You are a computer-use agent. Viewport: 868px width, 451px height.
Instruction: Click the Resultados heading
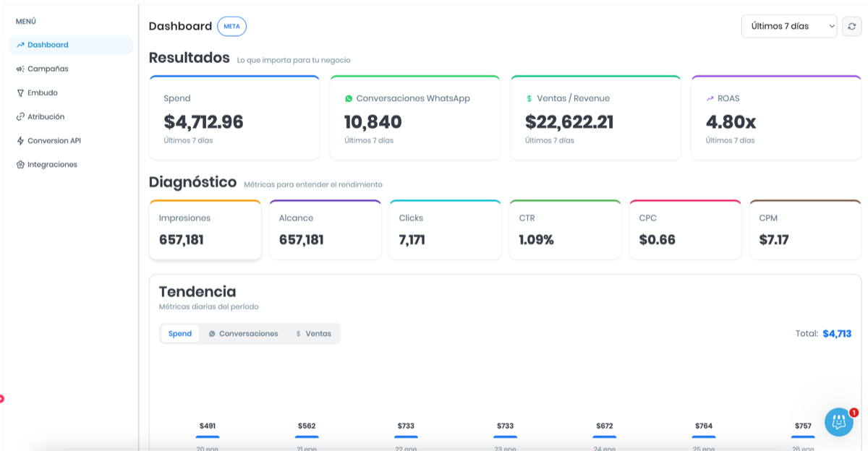(x=190, y=58)
